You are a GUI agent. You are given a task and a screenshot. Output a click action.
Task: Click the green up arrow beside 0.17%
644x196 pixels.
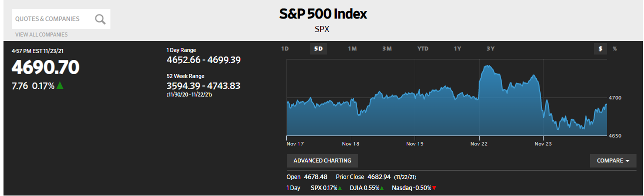pos(60,85)
